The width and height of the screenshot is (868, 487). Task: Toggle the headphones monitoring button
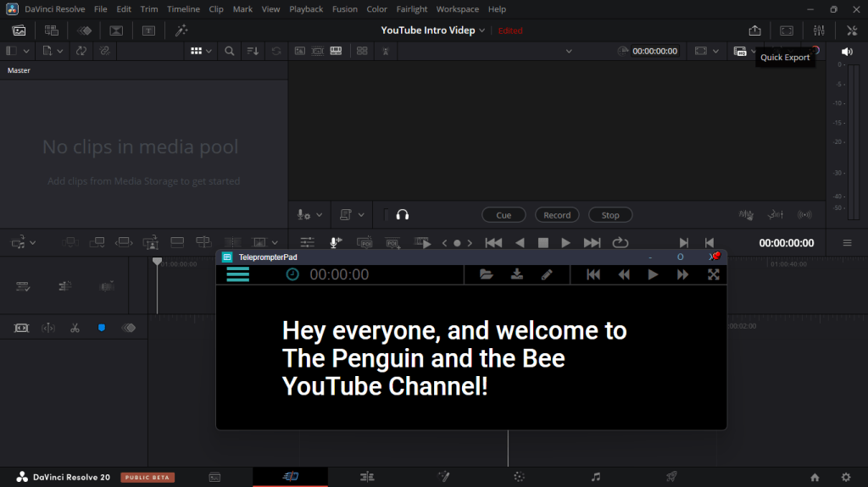403,215
